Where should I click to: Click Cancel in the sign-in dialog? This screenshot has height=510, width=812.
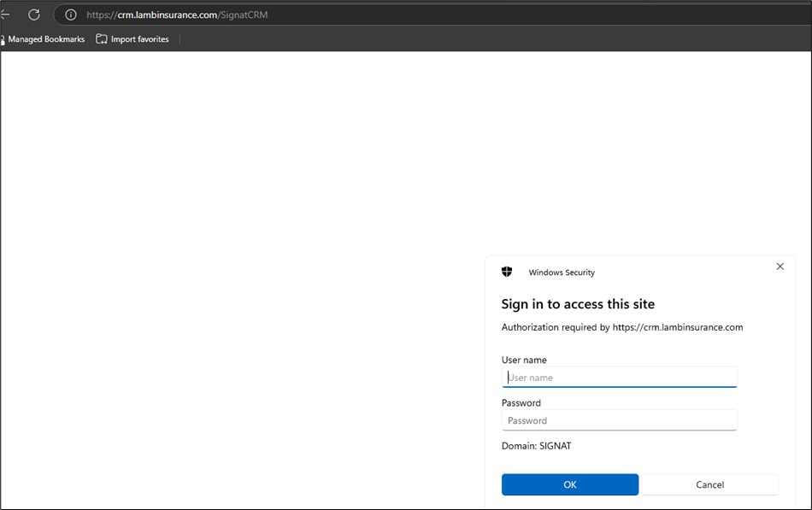click(710, 484)
